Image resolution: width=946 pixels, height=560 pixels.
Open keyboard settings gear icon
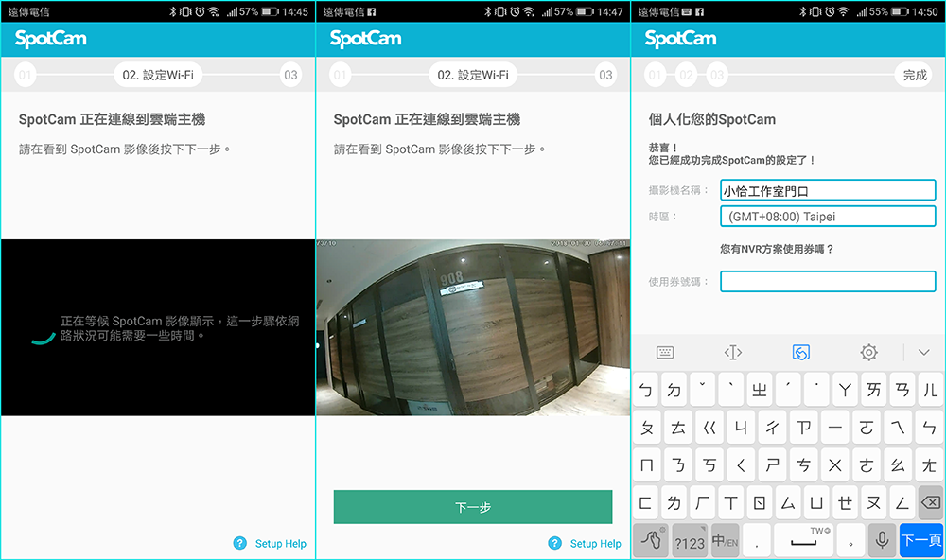click(x=868, y=353)
